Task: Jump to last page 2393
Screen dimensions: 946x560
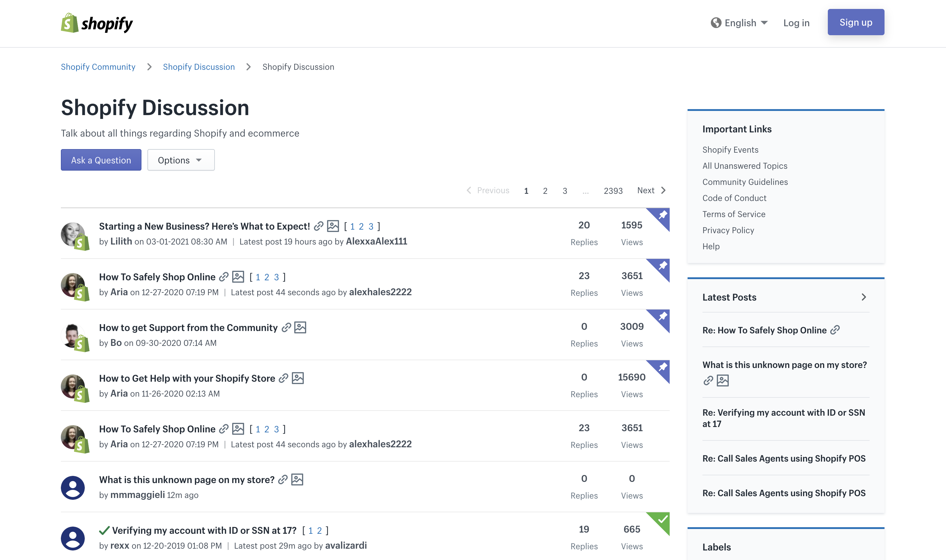Action: [x=613, y=191]
